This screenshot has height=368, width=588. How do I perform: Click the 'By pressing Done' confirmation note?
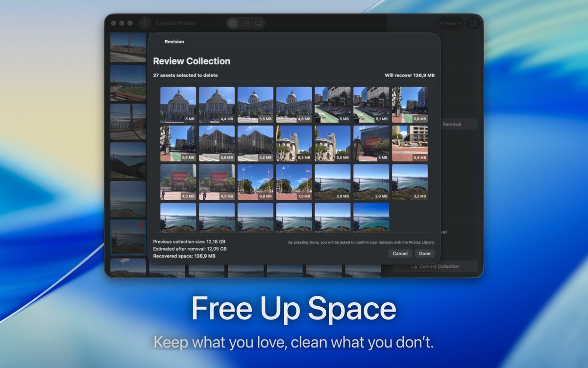point(361,242)
